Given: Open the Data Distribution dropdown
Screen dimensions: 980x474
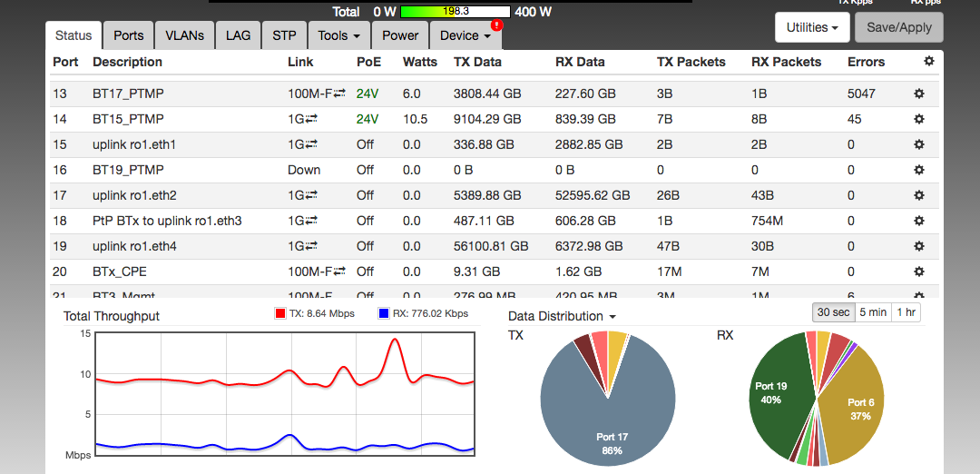Looking at the screenshot, I should [562, 316].
